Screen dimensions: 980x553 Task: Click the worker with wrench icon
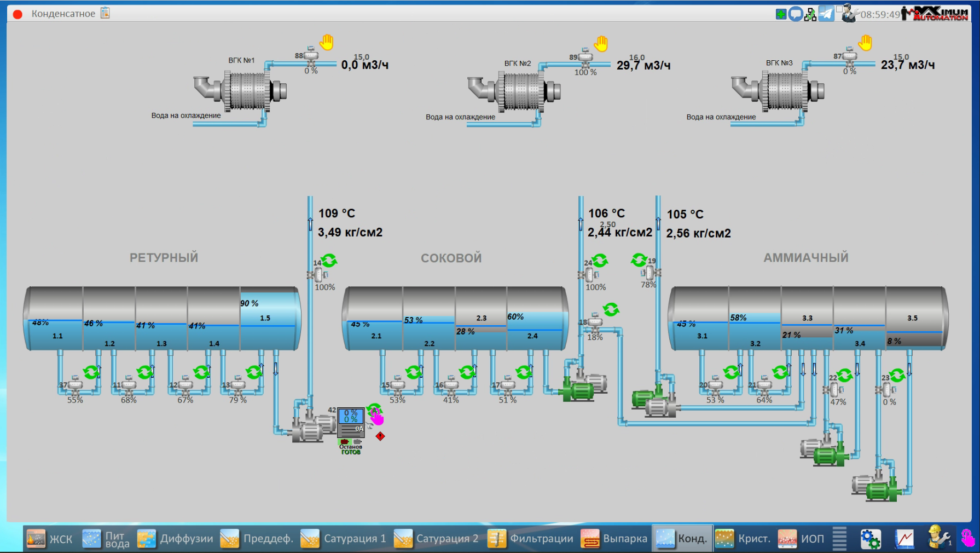[939, 537]
